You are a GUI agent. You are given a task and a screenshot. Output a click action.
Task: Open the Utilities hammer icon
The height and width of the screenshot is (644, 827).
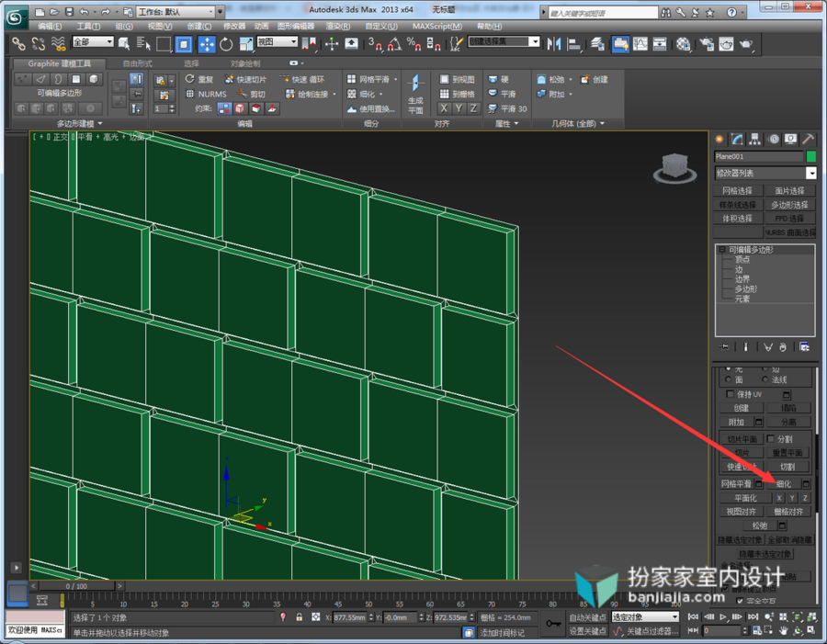(808, 140)
